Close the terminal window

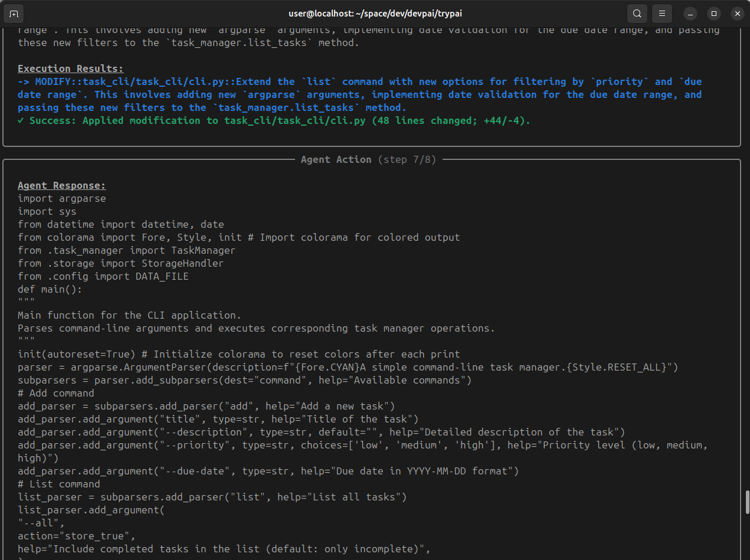(736, 13)
